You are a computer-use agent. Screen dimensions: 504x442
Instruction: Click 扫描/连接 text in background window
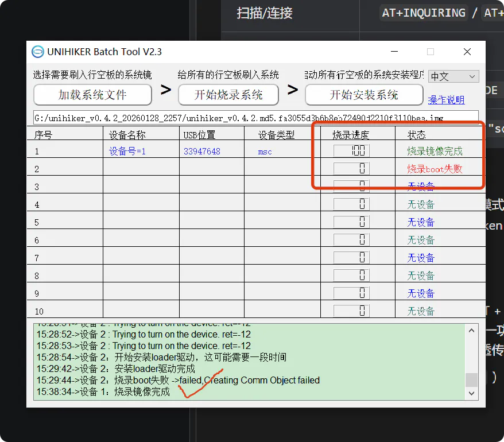pyautogui.click(x=265, y=13)
